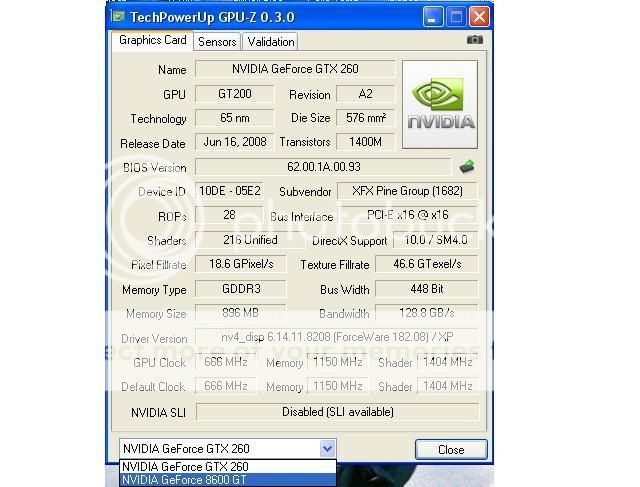640x487 pixels.
Task: Click the 'Texture Fillrate' label
Action: (335, 265)
